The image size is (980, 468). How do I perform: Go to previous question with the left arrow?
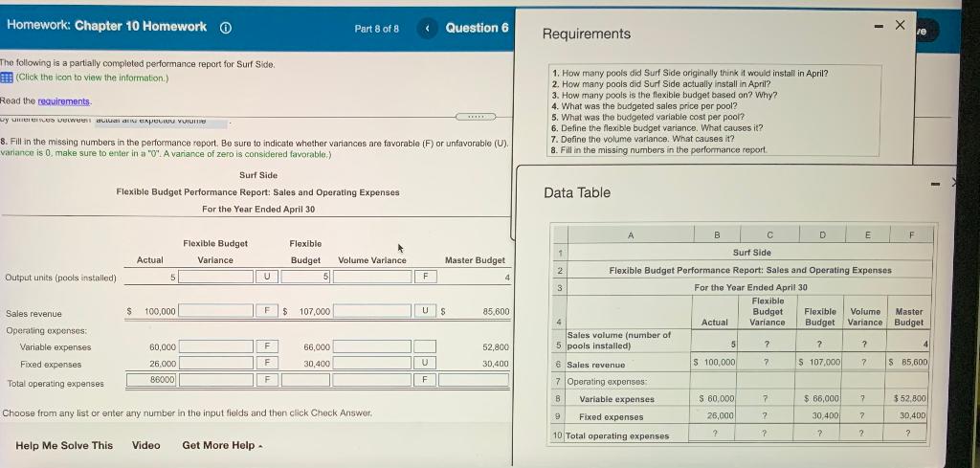tap(427, 28)
